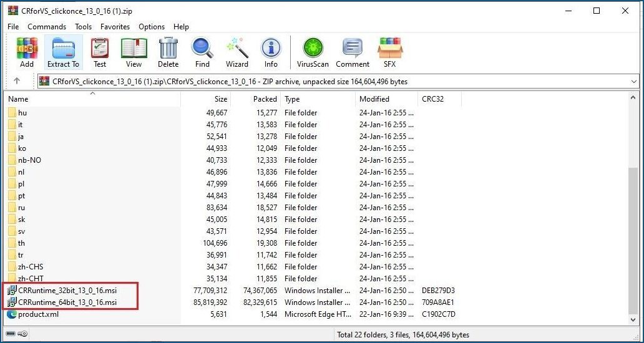Click the Delete trash can icon
The image size is (644, 343).
coord(168,48)
